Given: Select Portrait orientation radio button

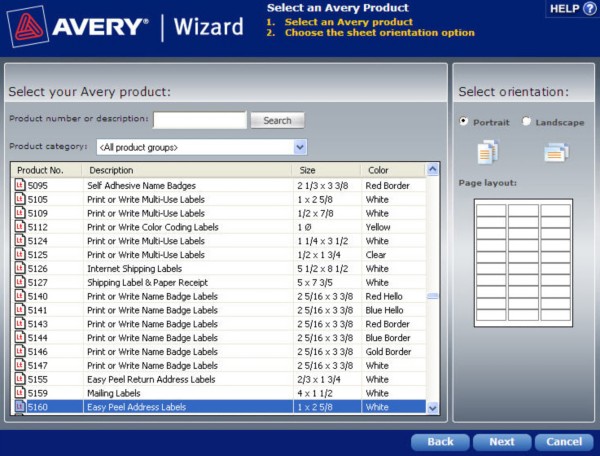Looking at the screenshot, I should coord(463,121).
